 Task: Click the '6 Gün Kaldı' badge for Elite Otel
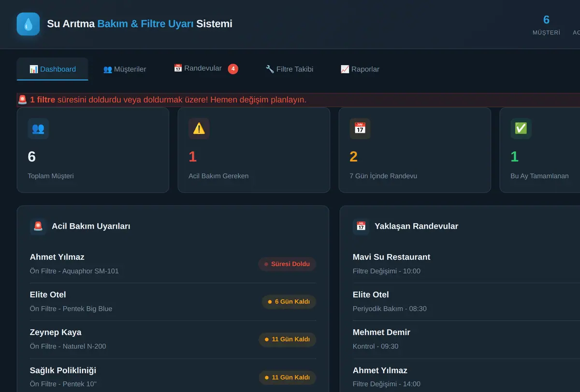coord(289,302)
